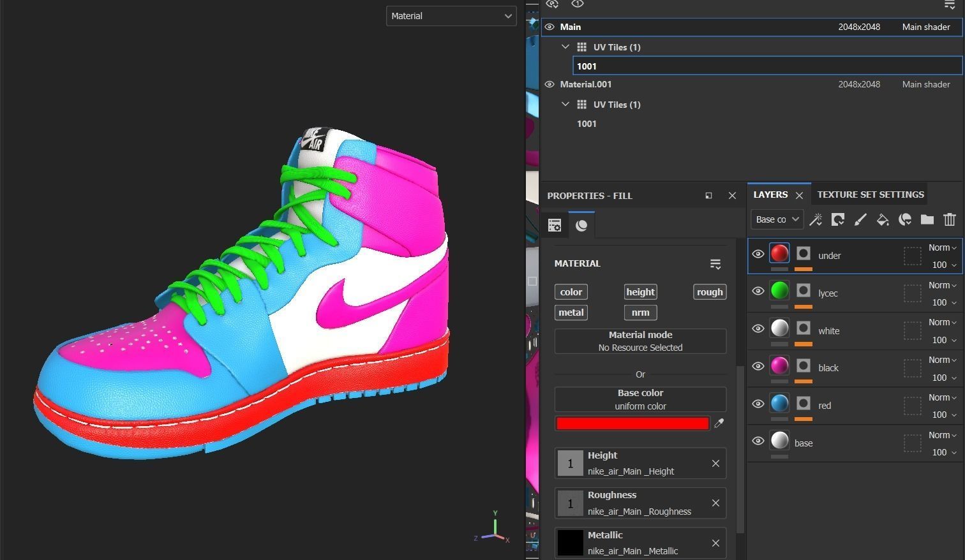965x560 pixels.
Task: Hide the black layer
Action: click(x=758, y=366)
